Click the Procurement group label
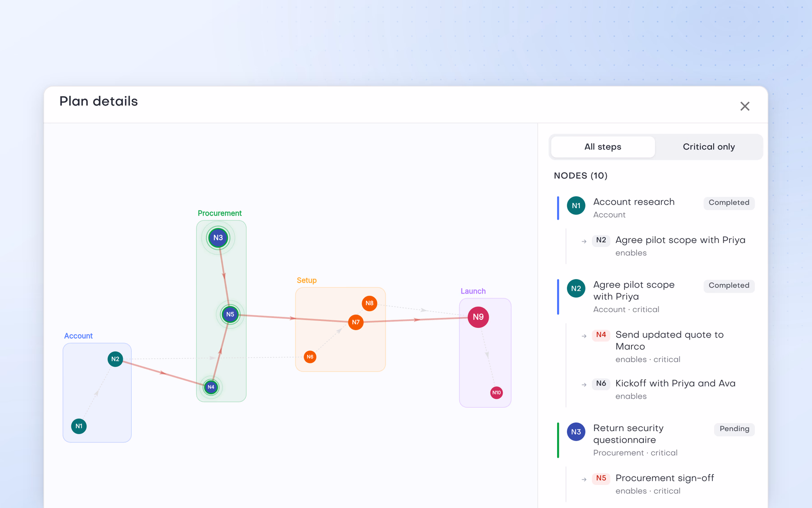812x508 pixels. click(220, 213)
